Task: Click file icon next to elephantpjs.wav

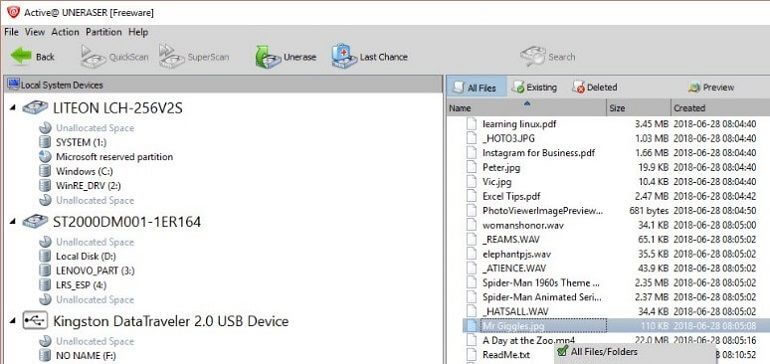Action: (471, 254)
